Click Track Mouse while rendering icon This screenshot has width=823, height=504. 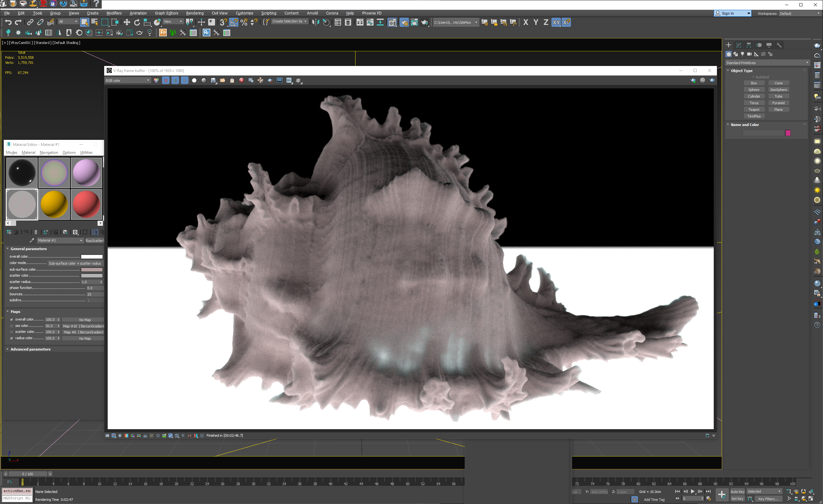[x=260, y=81]
